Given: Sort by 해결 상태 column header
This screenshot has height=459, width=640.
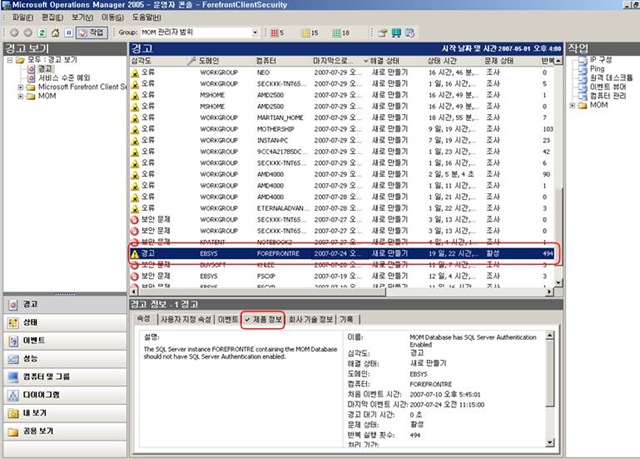Looking at the screenshot, I should 397,61.
